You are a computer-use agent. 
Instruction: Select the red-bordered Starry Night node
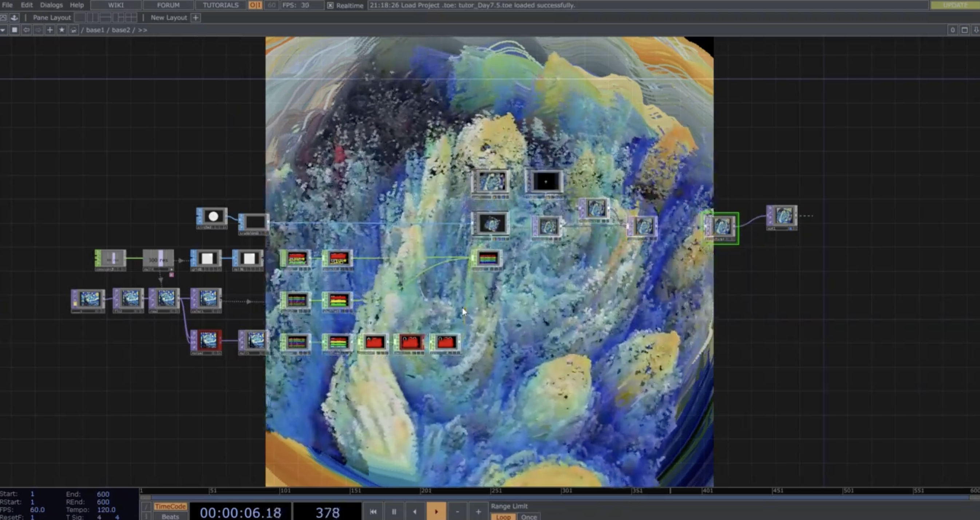click(206, 342)
